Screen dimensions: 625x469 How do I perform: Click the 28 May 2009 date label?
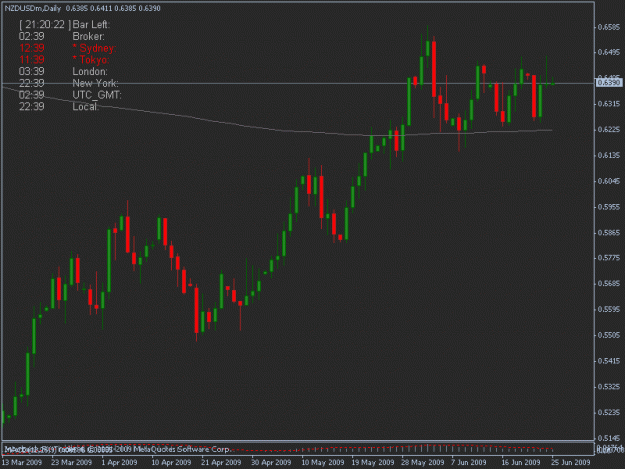coord(423,462)
